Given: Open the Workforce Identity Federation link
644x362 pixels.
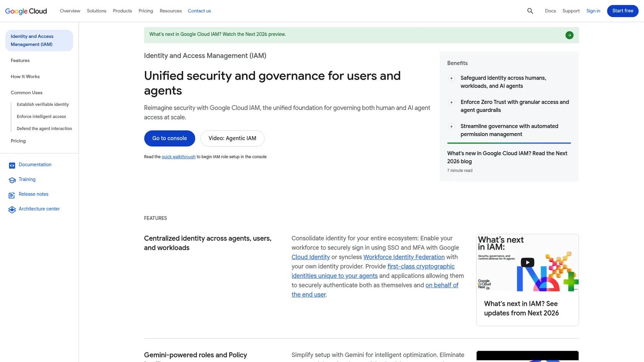Looking at the screenshot, I should point(404,257).
